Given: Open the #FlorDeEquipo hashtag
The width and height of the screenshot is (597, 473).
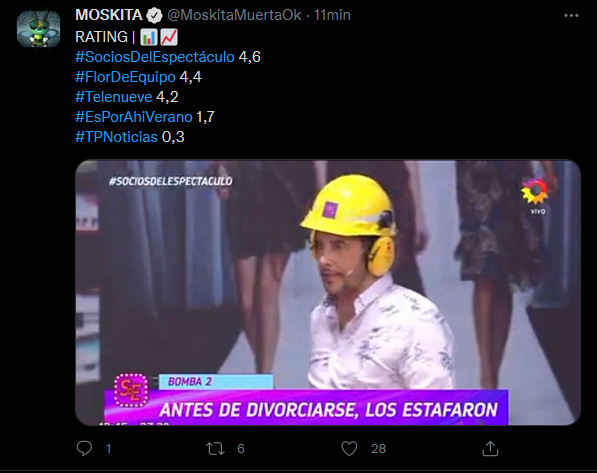Looking at the screenshot, I should pyautogui.click(x=125, y=77).
